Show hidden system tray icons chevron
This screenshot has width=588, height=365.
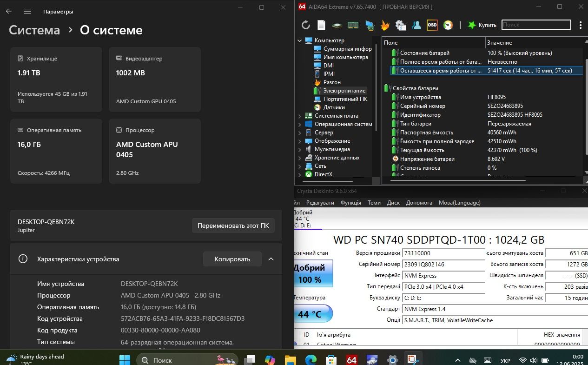458,360
